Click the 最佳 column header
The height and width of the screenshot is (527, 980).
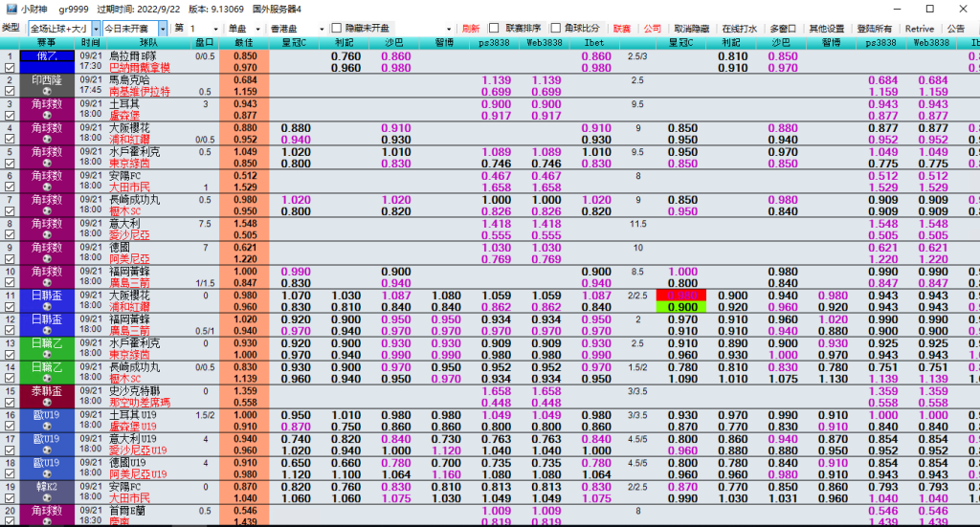click(x=244, y=43)
